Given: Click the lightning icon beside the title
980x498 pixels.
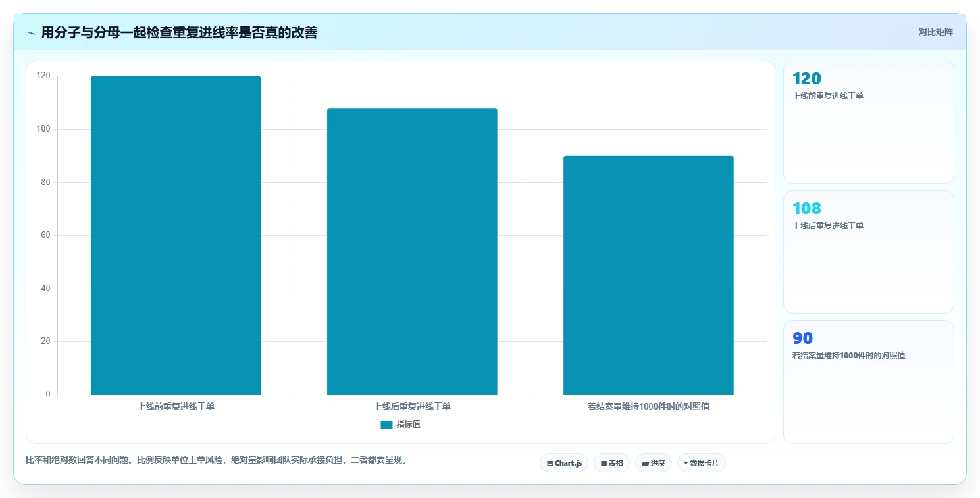Looking at the screenshot, I should tap(31, 32).
